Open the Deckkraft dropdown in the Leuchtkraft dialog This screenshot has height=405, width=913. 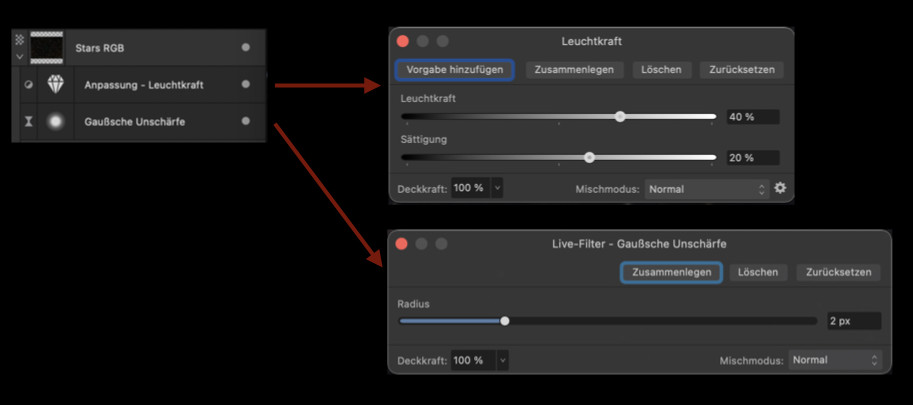click(x=497, y=188)
